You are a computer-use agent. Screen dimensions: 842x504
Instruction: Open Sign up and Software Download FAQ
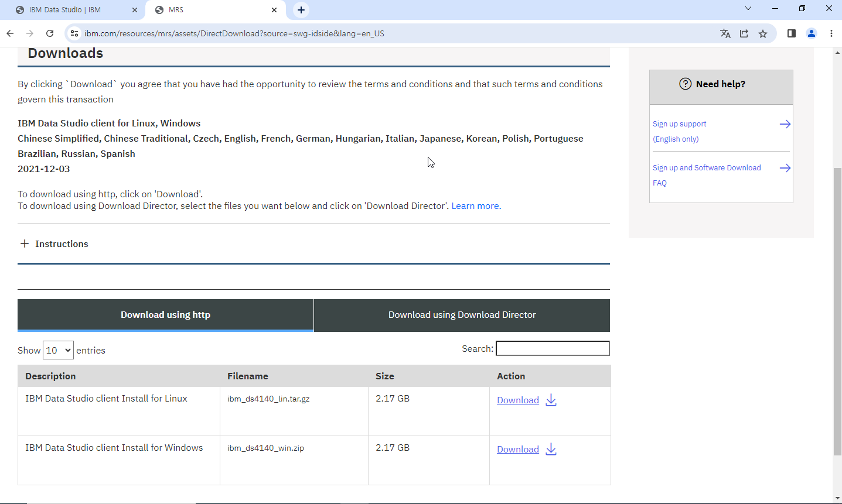point(707,176)
